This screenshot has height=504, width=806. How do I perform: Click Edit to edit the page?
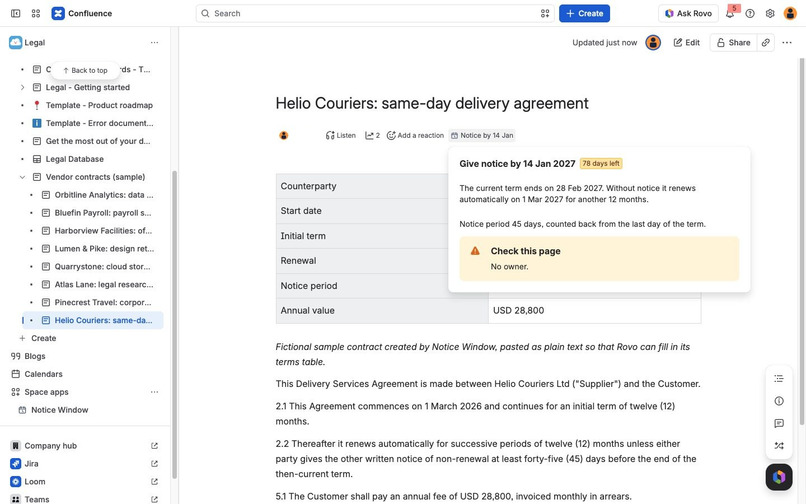click(687, 43)
